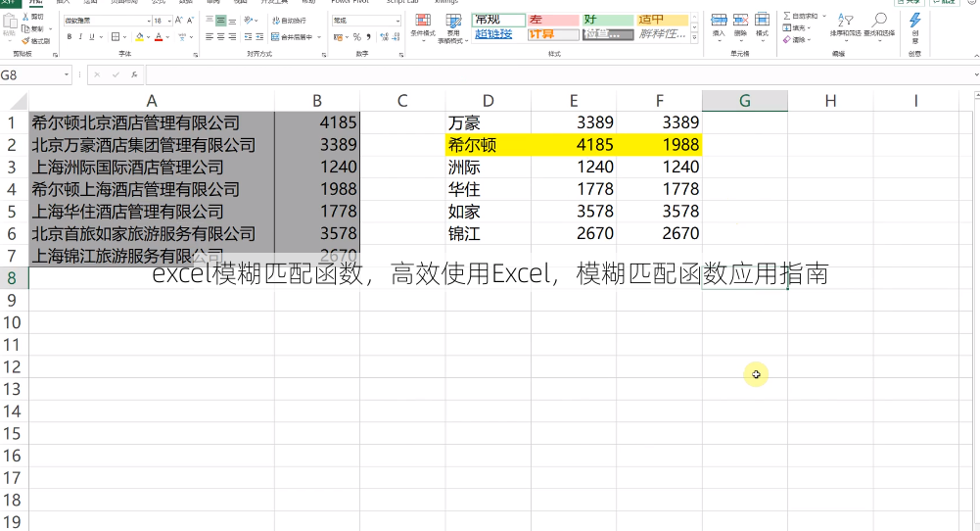Apply red font color A

click(x=159, y=37)
